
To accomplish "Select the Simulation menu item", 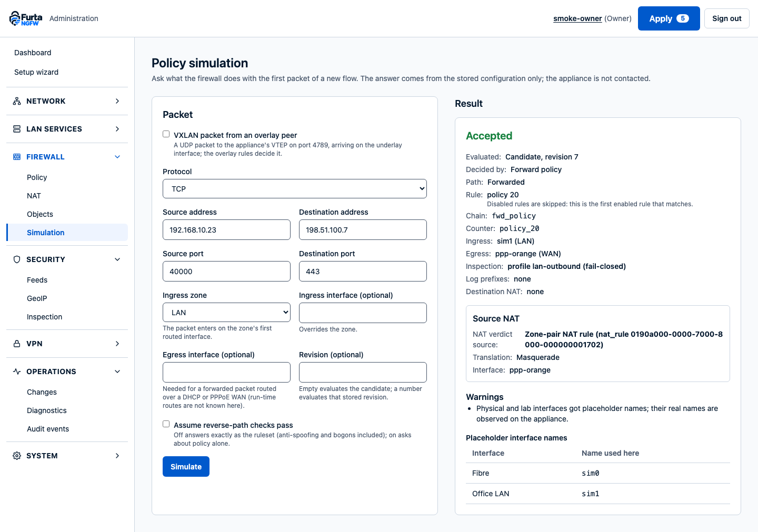I will click(x=67, y=233).
